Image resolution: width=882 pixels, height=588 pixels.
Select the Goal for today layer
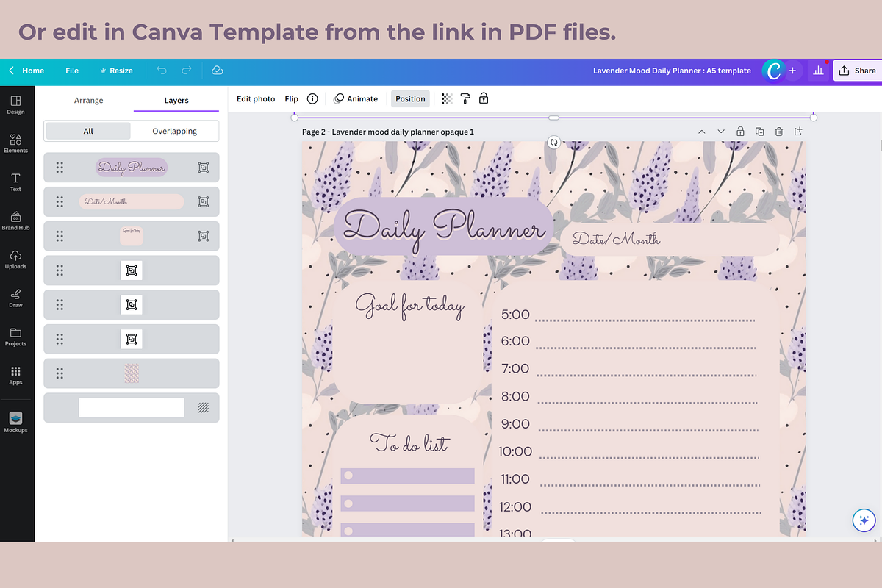tap(132, 236)
